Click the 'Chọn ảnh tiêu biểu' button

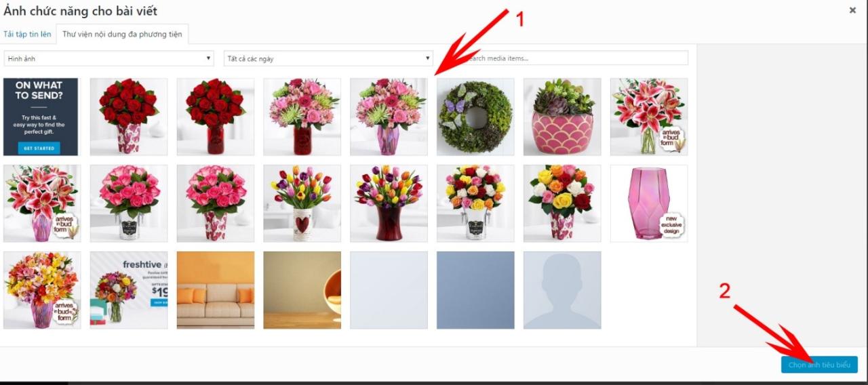(x=819, y=365)
